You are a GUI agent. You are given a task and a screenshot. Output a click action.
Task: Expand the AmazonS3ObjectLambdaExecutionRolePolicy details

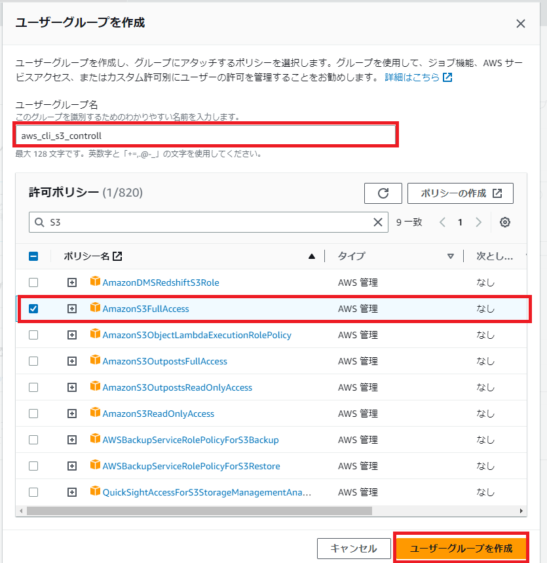pos(72,335)
